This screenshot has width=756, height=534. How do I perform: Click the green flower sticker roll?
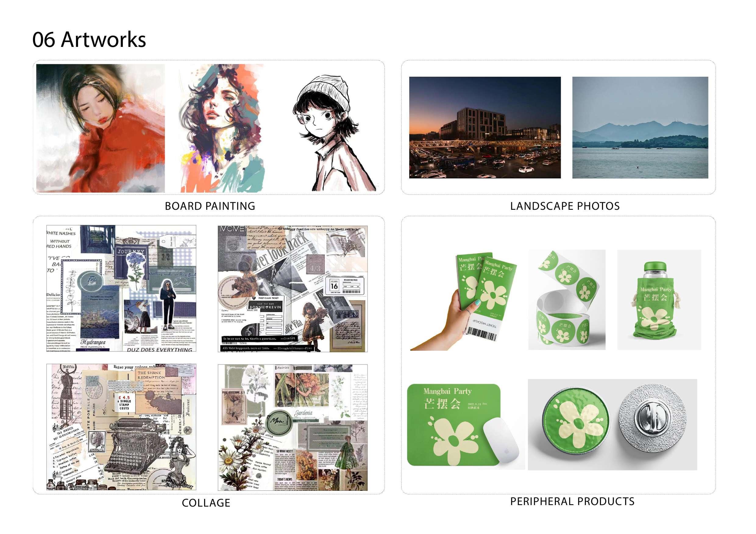click(567, 300)
